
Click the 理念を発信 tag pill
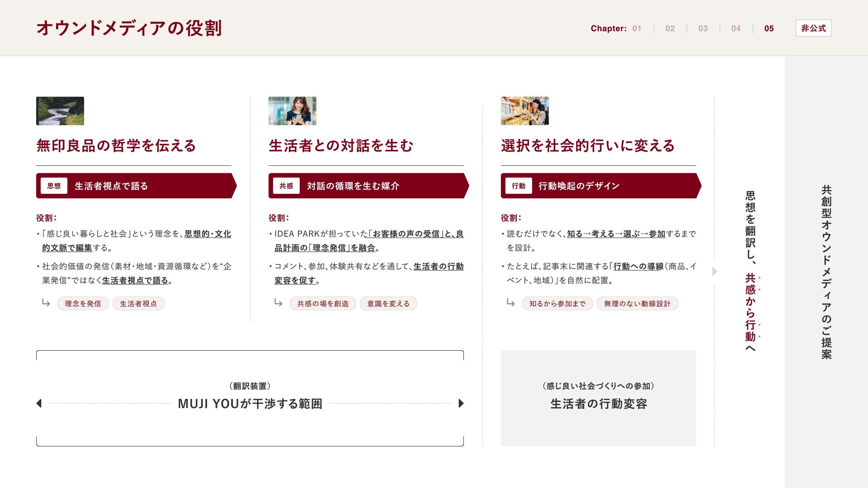point(83,304)
